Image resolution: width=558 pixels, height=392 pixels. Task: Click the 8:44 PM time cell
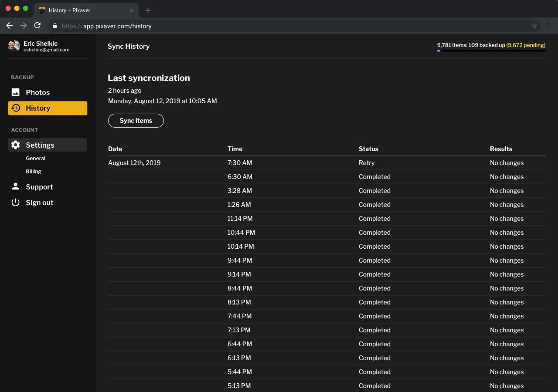point(240,288)
